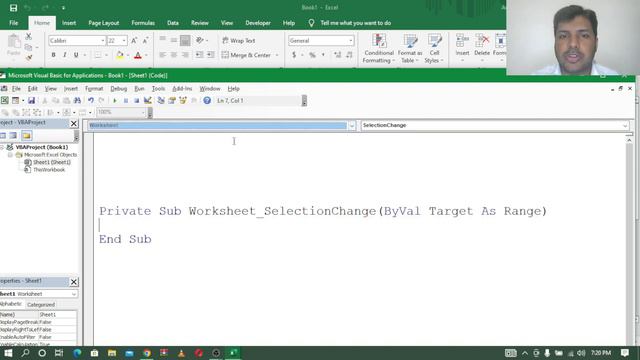Toggle bottom vertical alignment in ribbon
Image resolution: width=640 pixels, height=360 pixels.
pyautogui.click(x=185, y=40)
